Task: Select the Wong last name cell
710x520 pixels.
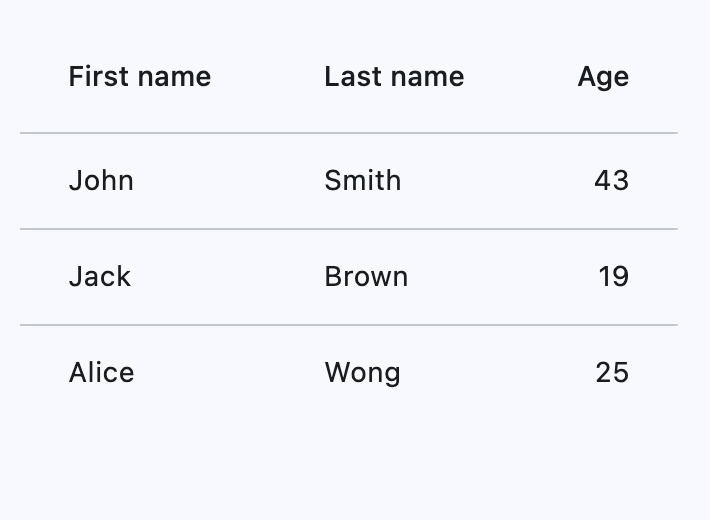Action: 362,373
